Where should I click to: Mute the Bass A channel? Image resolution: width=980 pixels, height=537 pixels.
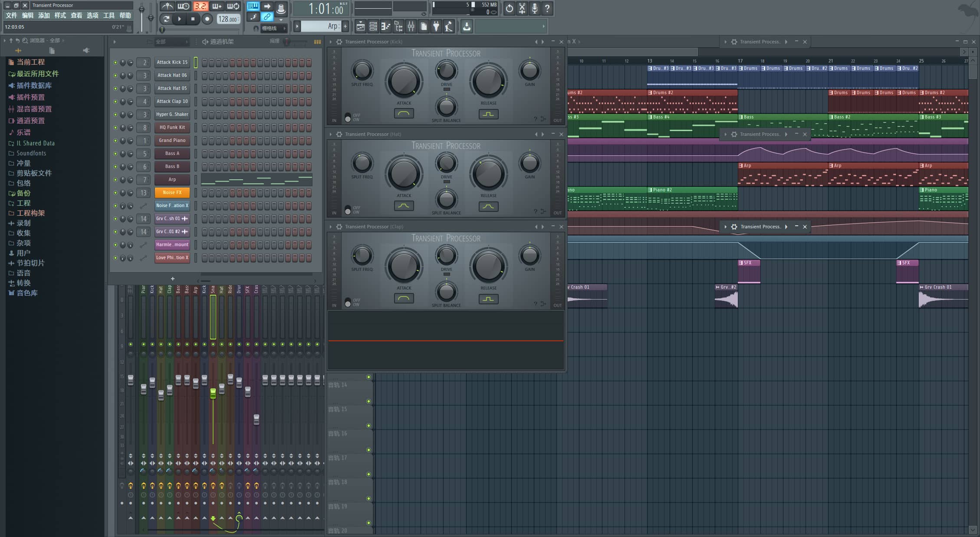[x=115, y=154]
